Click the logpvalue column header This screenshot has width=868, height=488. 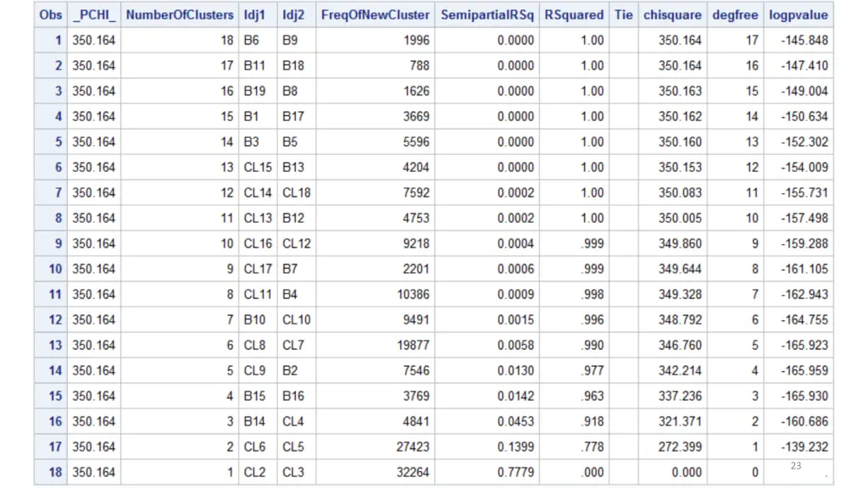[798, 15]
